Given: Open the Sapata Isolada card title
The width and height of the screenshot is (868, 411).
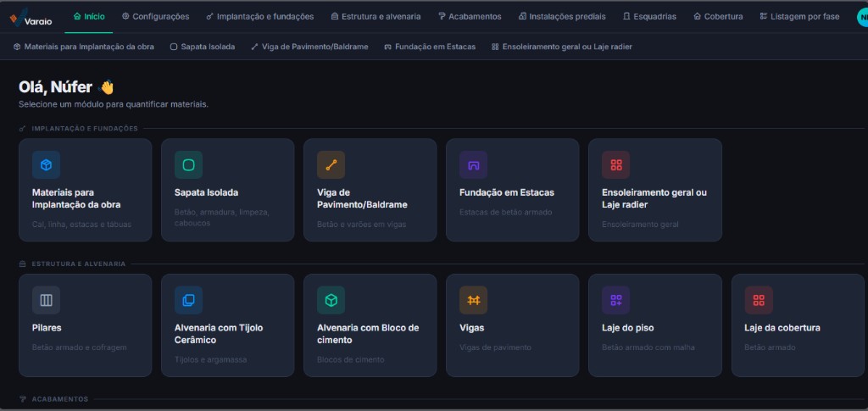Looking at the screenshot, I should coord(207,192).
